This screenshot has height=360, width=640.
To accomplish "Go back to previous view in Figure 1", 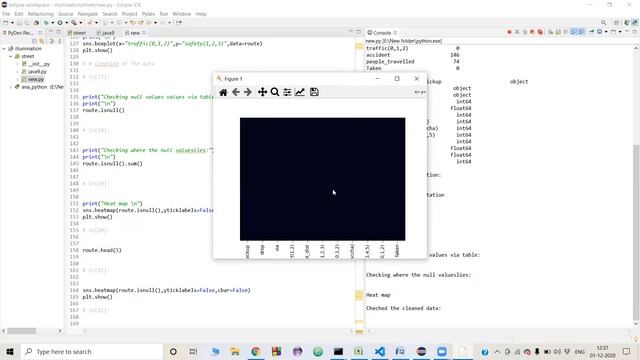I will pos(236,92).
